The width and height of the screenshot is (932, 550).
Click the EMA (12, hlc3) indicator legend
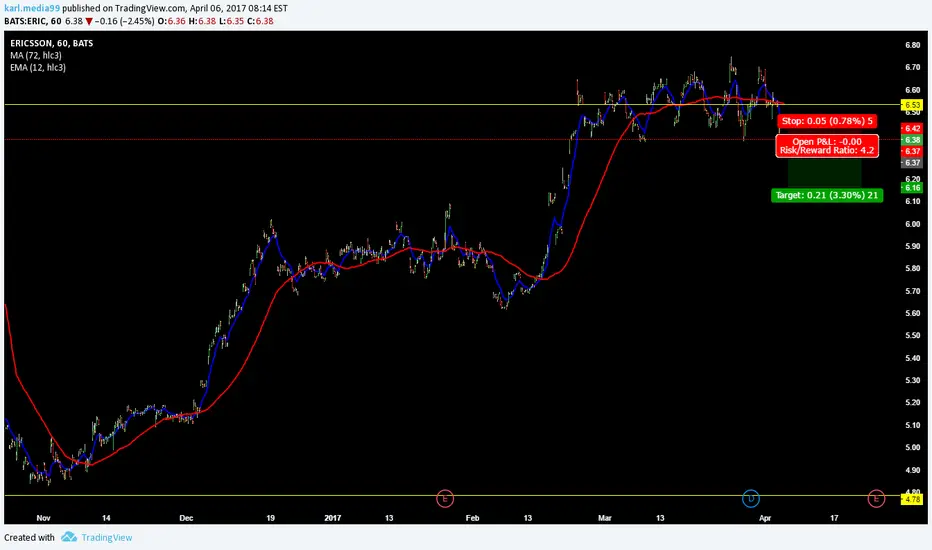click(x=38, y=68)
